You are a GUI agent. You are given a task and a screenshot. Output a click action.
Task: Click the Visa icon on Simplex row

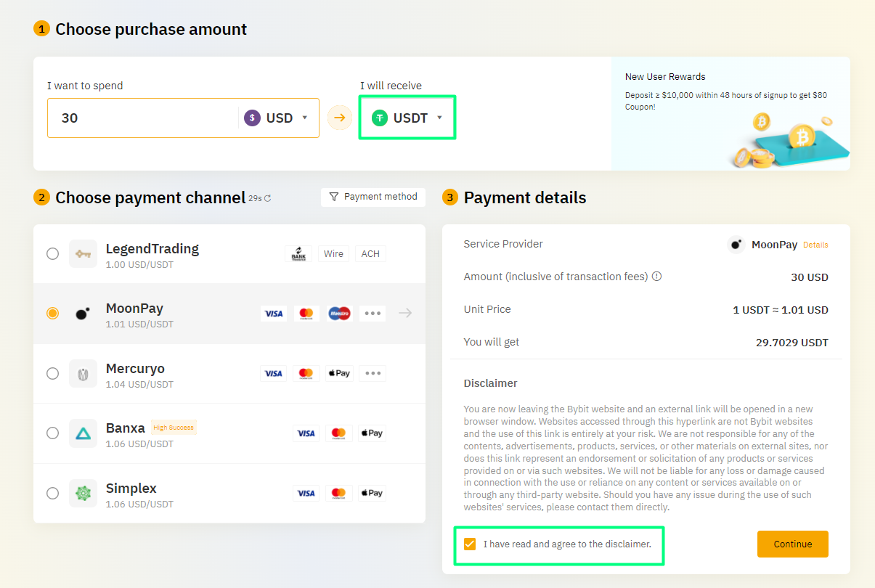306,493
